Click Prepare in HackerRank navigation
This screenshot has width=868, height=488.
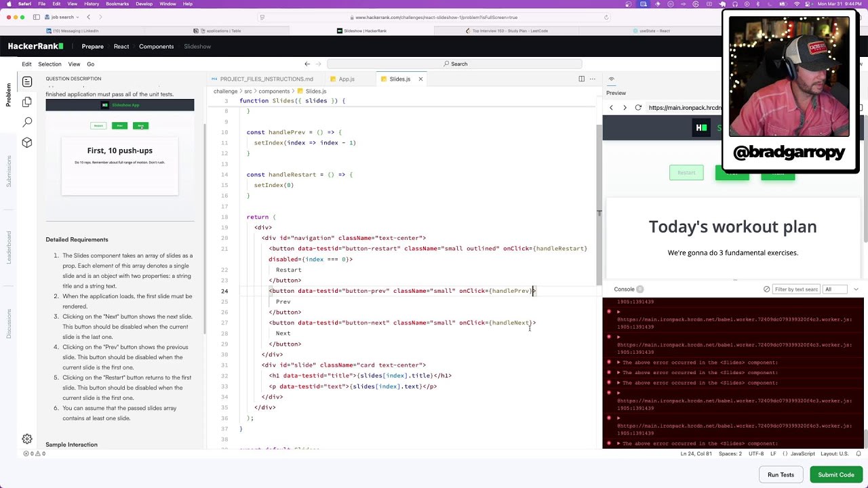[93, 46]
